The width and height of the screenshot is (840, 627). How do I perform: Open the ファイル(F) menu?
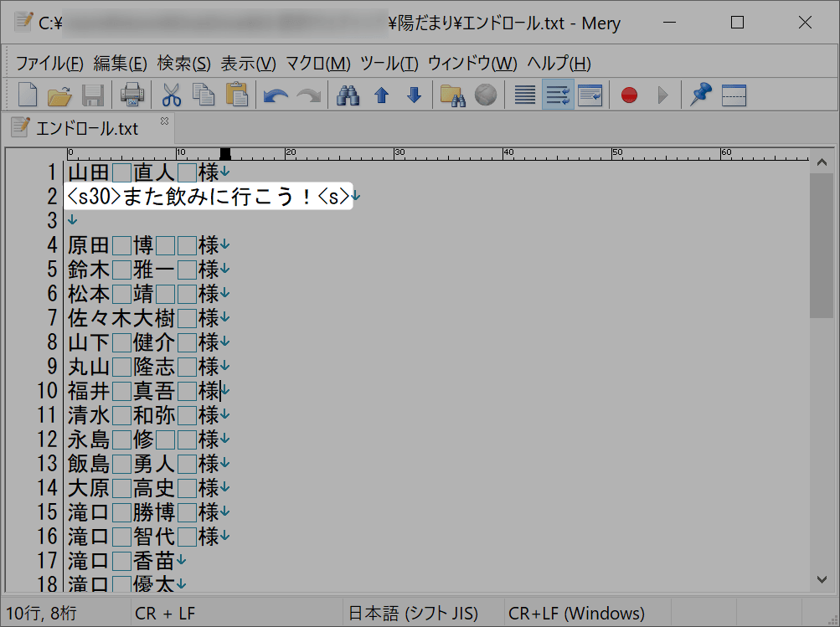[x=49, y=64]
